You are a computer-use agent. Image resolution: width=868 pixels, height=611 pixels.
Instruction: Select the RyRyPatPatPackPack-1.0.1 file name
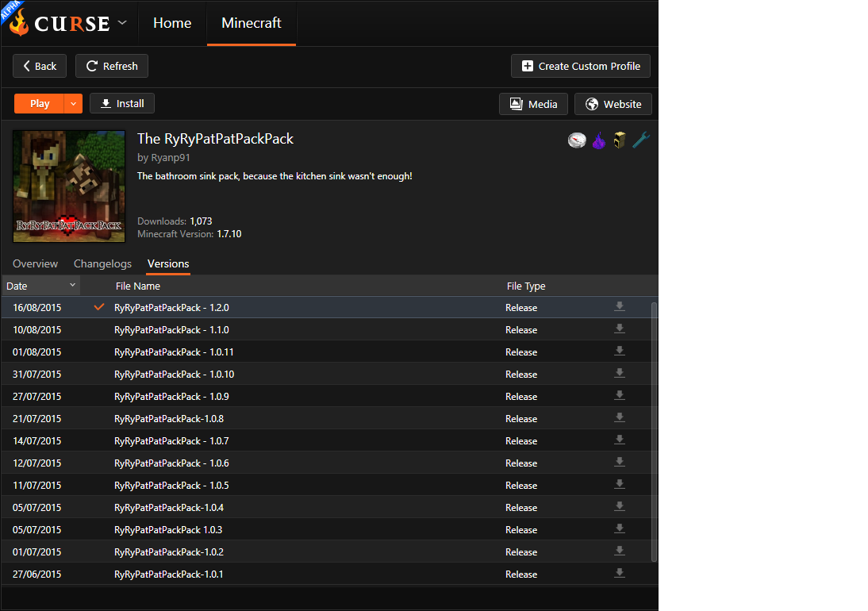pos(169,574)
